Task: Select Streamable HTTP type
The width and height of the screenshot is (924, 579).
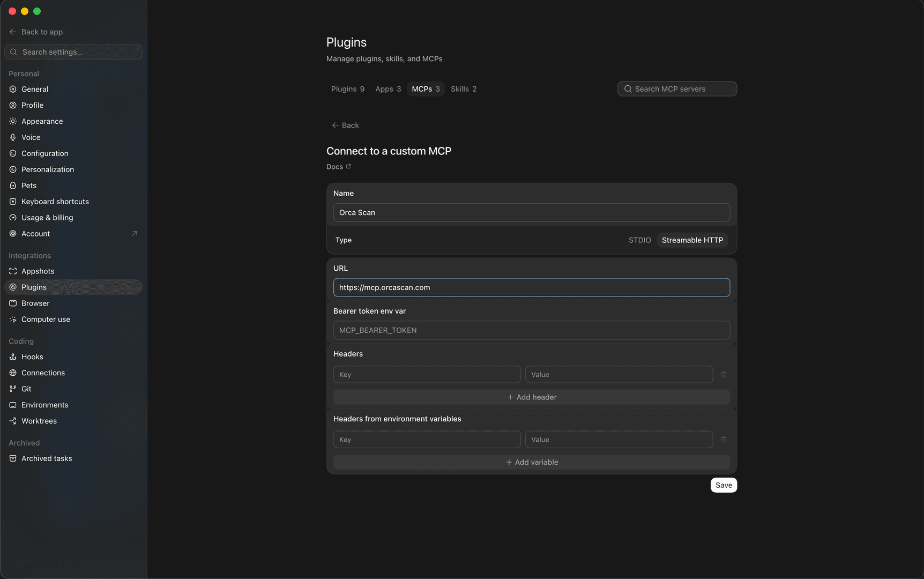Action: point(692,240)
